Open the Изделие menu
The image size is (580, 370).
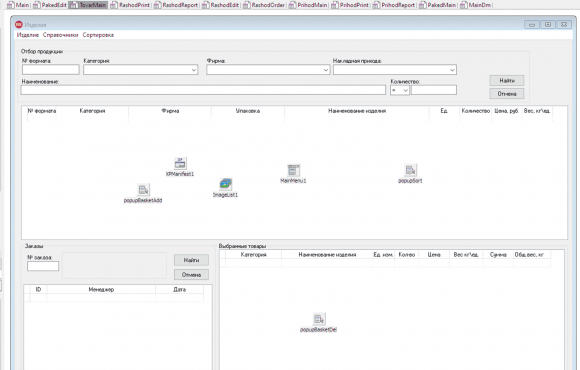(x=28, y=35)
